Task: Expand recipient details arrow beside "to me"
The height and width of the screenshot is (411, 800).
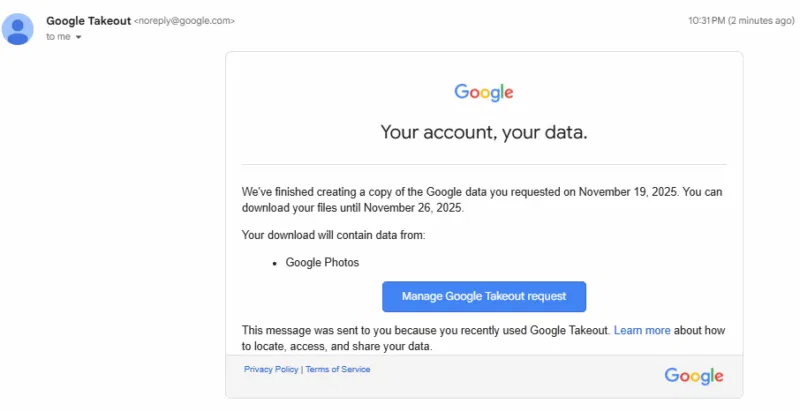Action: click(78, 37)
